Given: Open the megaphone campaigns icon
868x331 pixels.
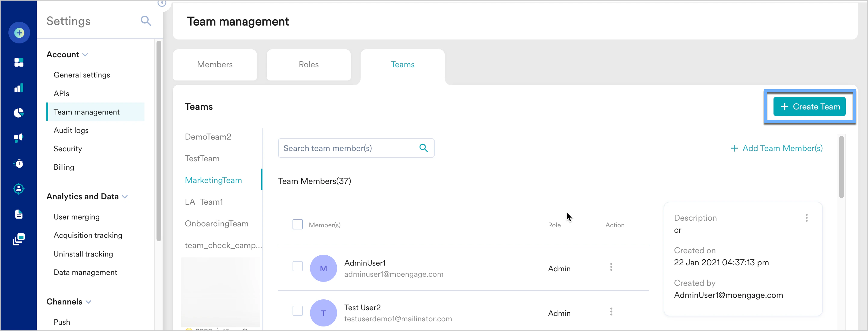Looking at the screenshot, I should (19, 138).
